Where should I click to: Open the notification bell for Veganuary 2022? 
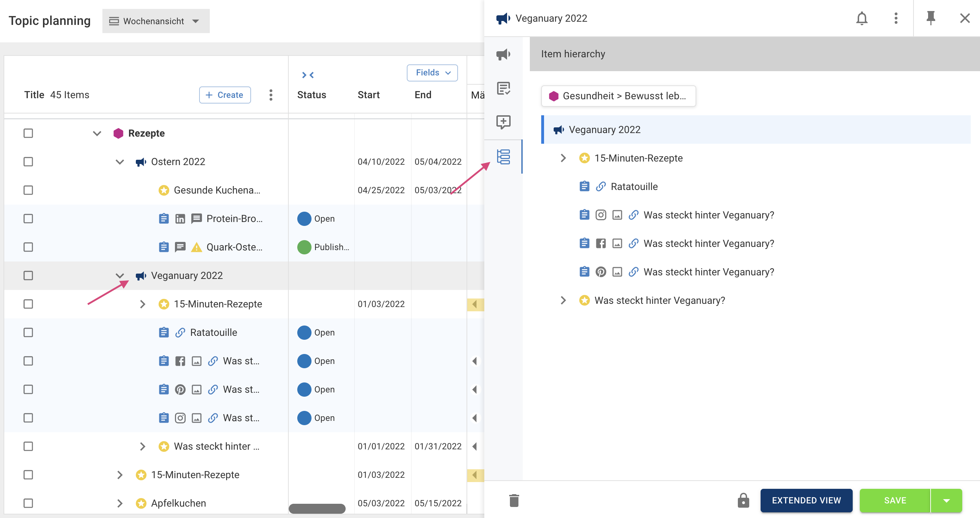(x=862, y=18)
